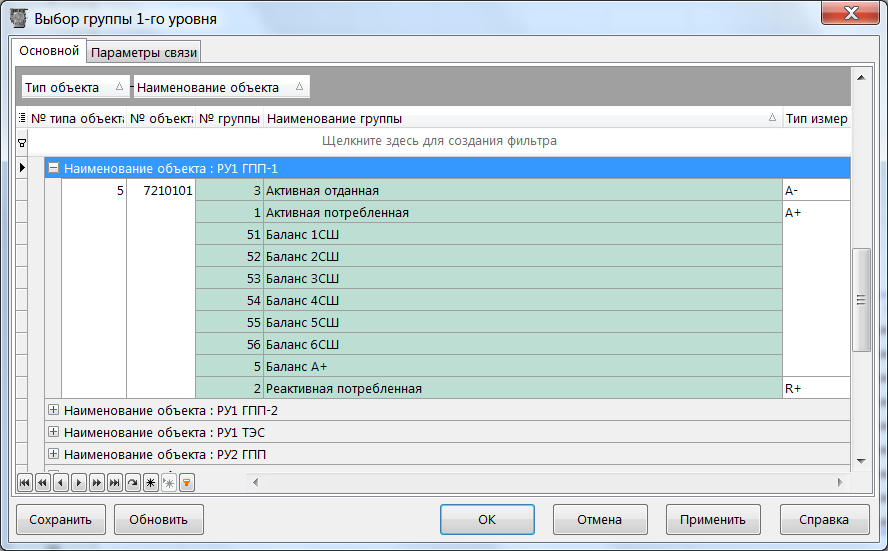Click next page navigator button
The image size is (888, 551).
point(96,482)
